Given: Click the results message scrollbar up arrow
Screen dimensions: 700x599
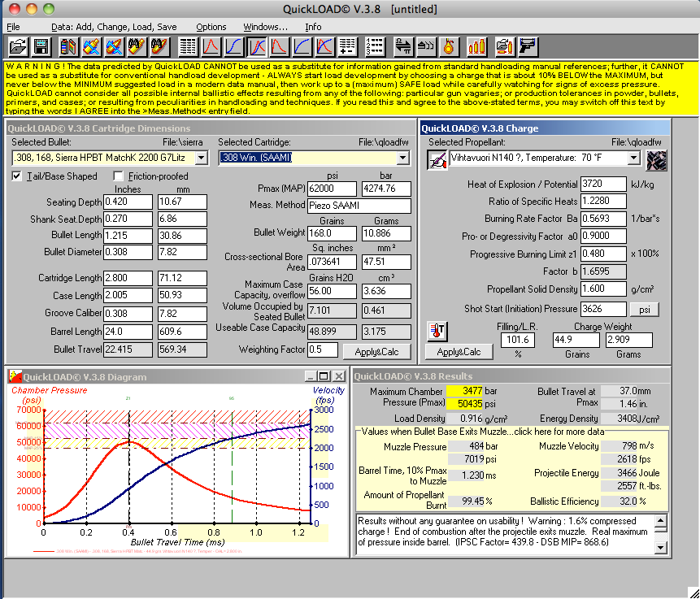Looking at the screenshot, I should 661,520.
